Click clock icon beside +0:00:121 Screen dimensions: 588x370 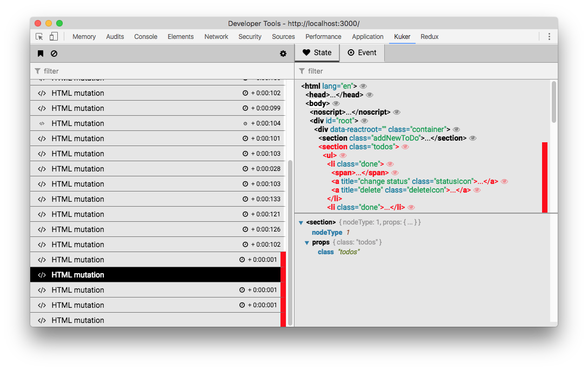click(x=245, y=214)
